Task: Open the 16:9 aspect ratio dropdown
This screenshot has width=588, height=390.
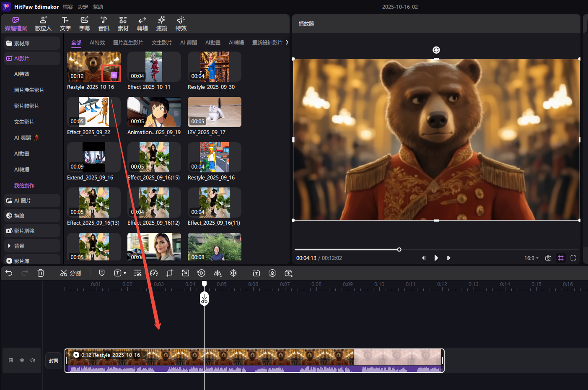Action: pyautogui.click(x=531, y=258)
